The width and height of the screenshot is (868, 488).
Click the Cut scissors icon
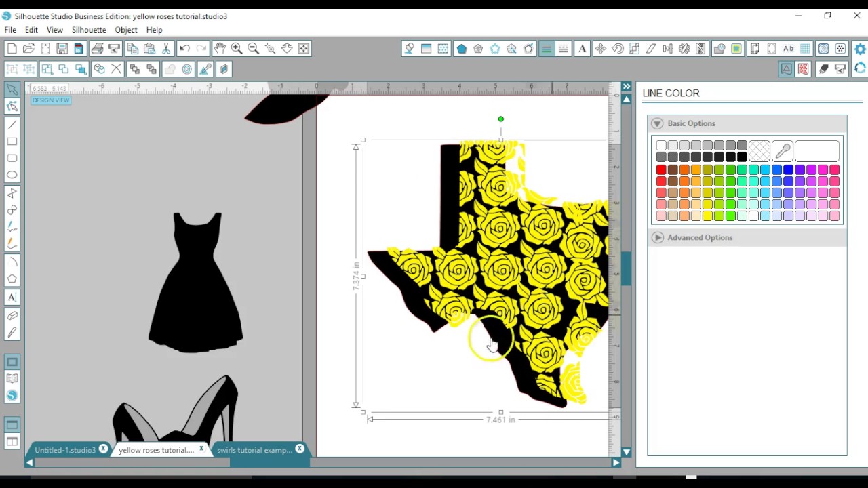click(x=166, y=49)
